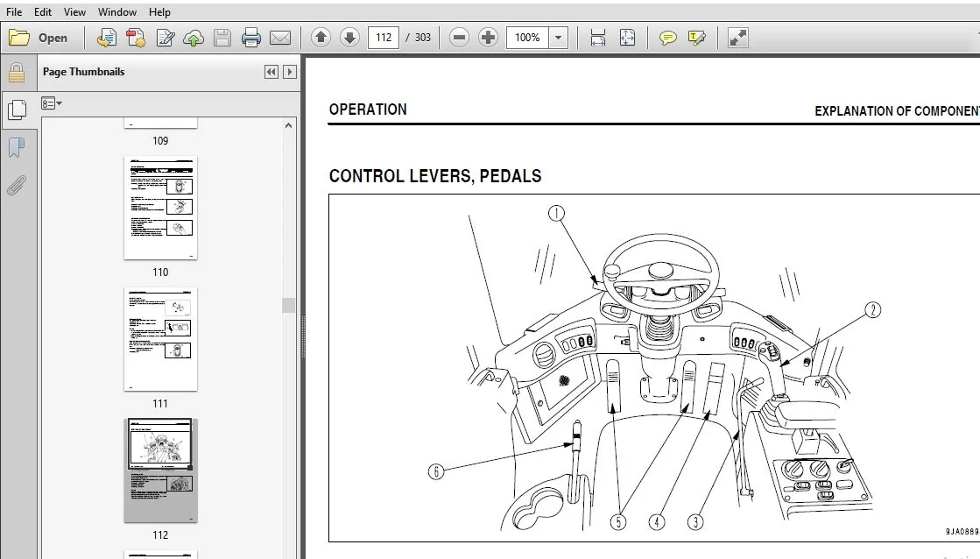
Task: Click the fit one full page icon
Action: coord(628,38)
